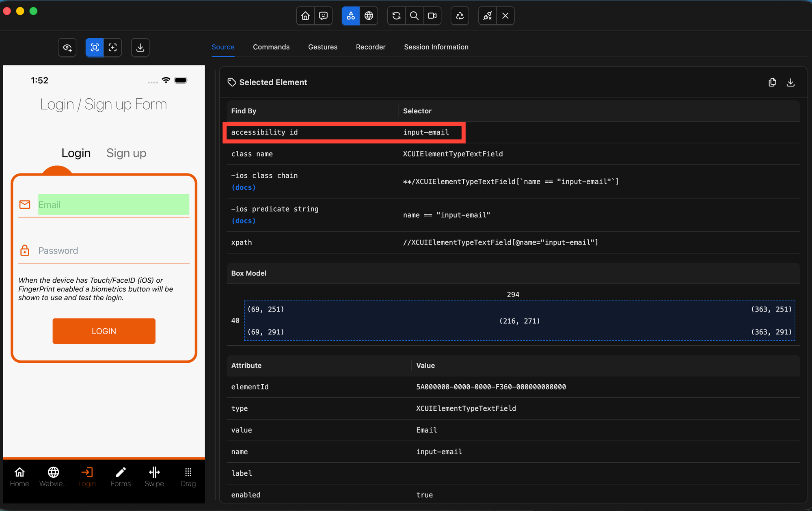Click the Password input field
812x511 pixels.
point(110,251)
